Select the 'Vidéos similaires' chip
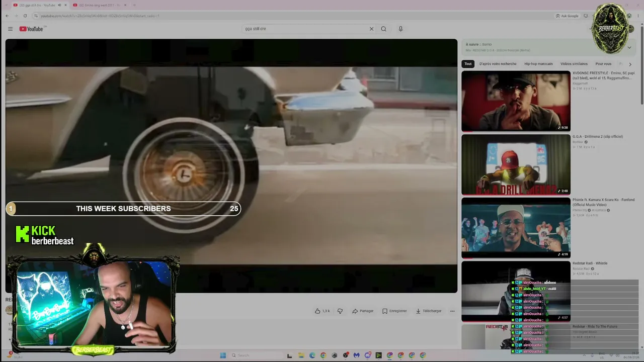 click(x=574, y=64)
